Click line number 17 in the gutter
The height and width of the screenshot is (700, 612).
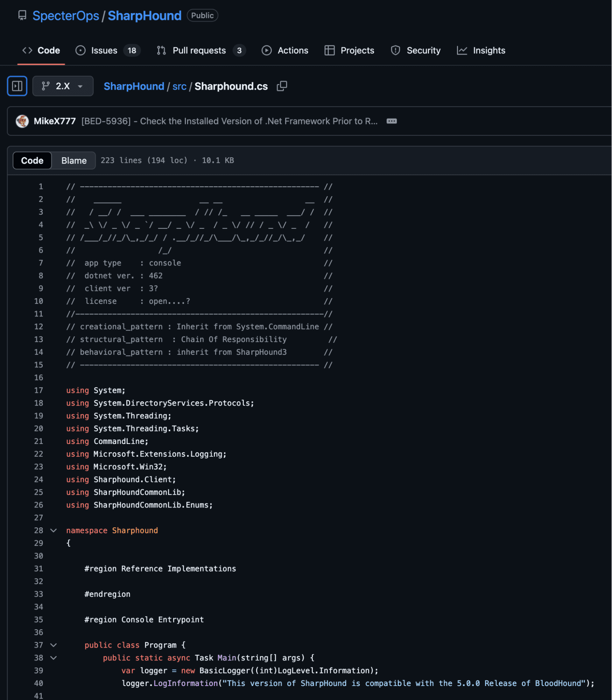[39, 390]
